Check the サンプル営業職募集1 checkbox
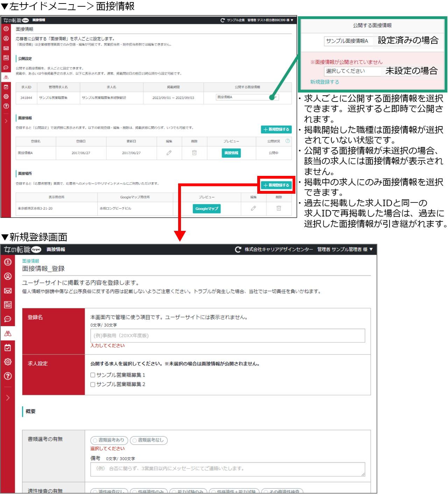Viewport: 448px width, 495px height. (x=92, y=375)
